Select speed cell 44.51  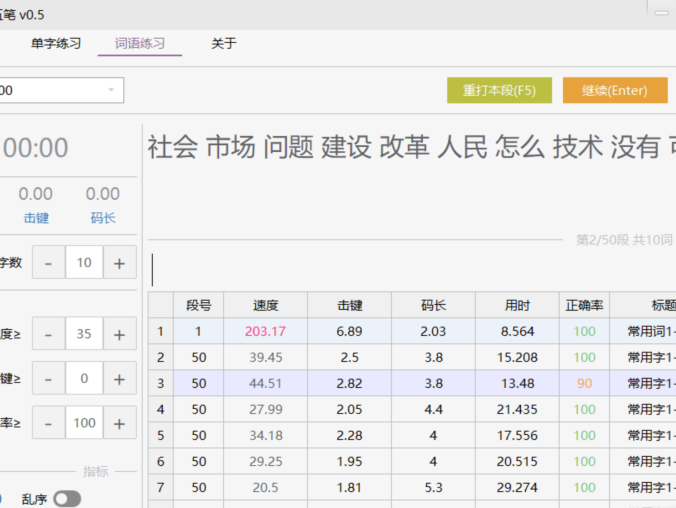click(266, 383)
